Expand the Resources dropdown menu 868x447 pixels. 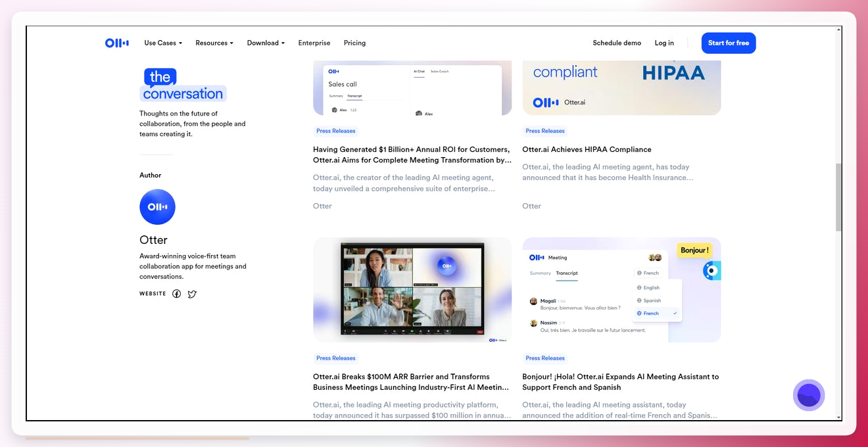214,43
